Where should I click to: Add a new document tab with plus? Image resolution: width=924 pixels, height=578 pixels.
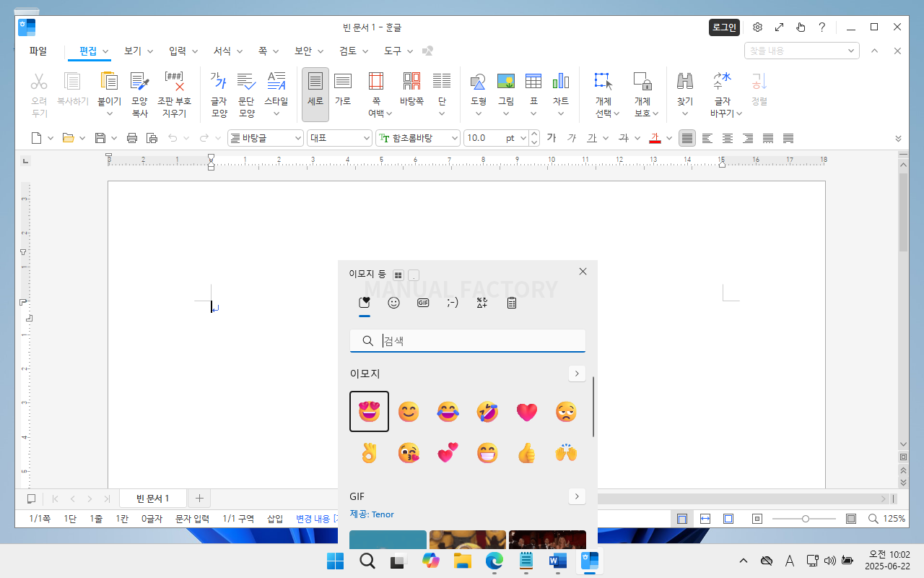tap(199, 499)
